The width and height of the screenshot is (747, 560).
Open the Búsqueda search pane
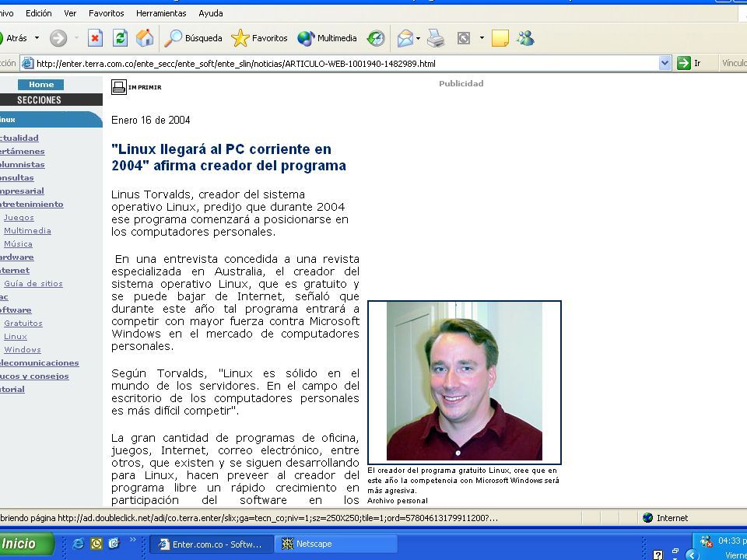pyautogui.click(x=193, y=38)
